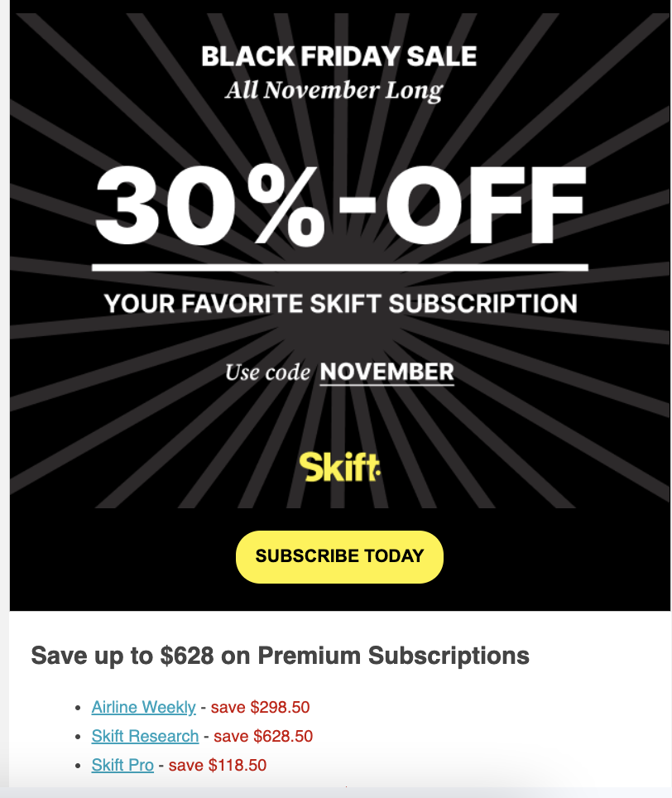Click the bullet beside Skift Research
Viewport: 672px width, 798px height.
point(77,737)
